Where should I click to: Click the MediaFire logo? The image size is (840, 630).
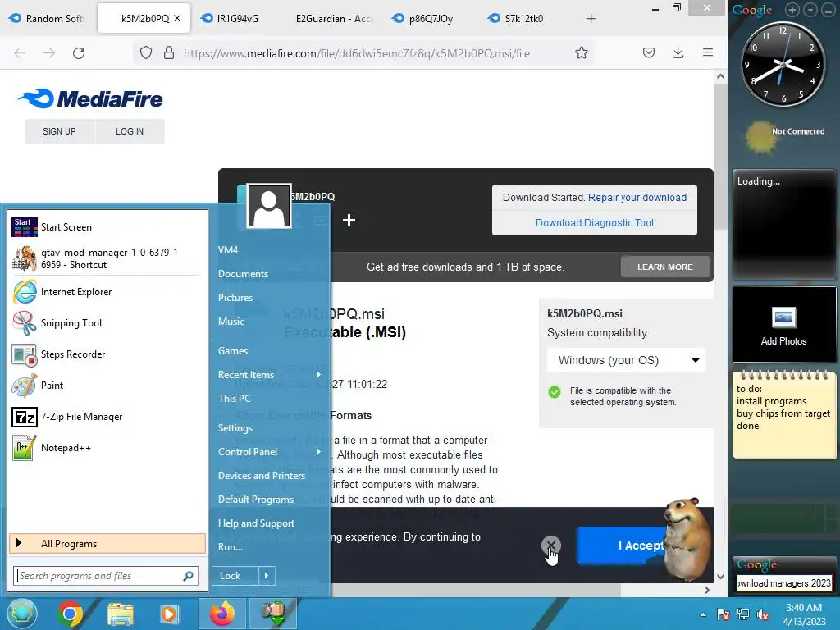pyautogui.click(x=90, y=98)
